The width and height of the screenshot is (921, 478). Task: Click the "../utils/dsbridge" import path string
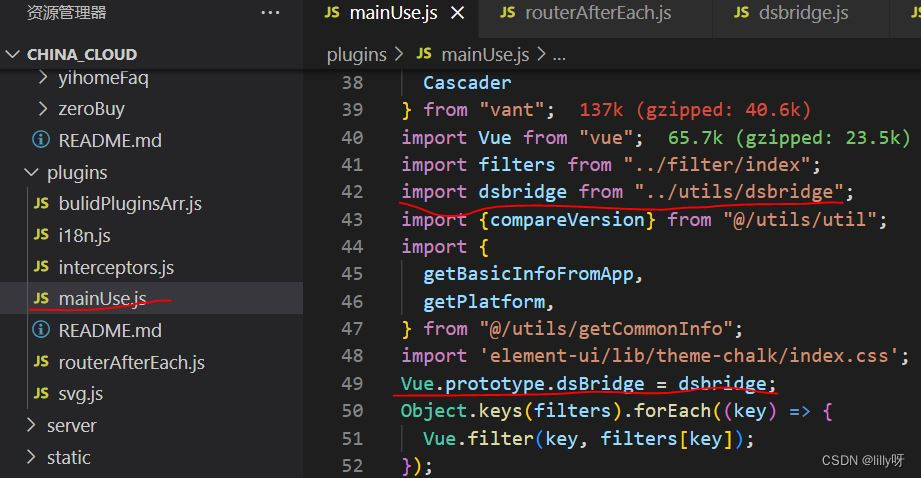pos(739,192)
